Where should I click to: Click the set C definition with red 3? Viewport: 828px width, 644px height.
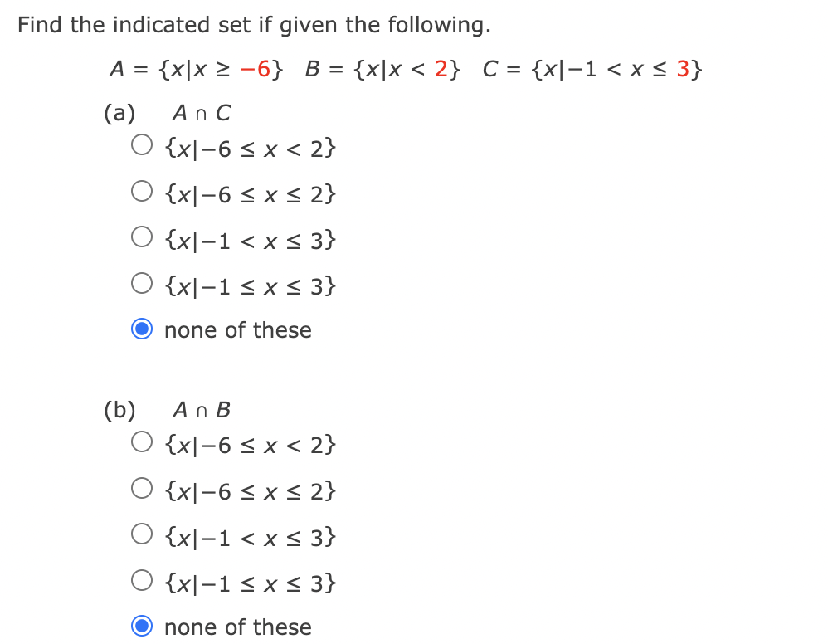592,69
